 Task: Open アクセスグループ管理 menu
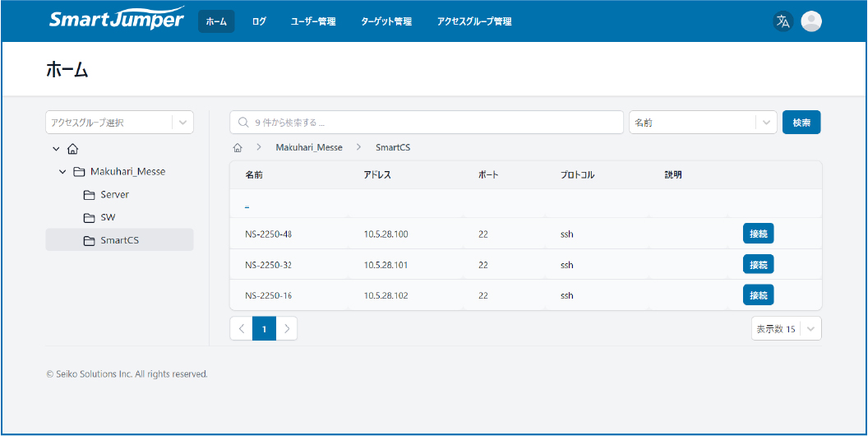click(473, 21)
